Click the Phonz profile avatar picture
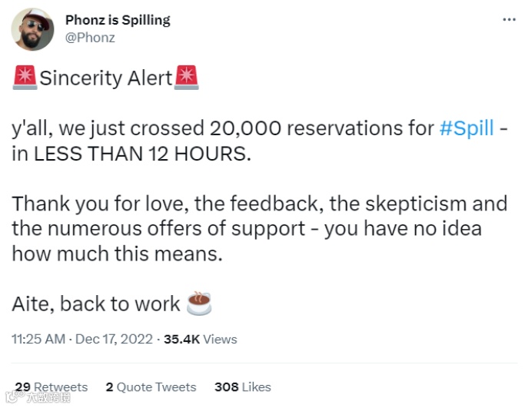532x408 pixels. 32,30
